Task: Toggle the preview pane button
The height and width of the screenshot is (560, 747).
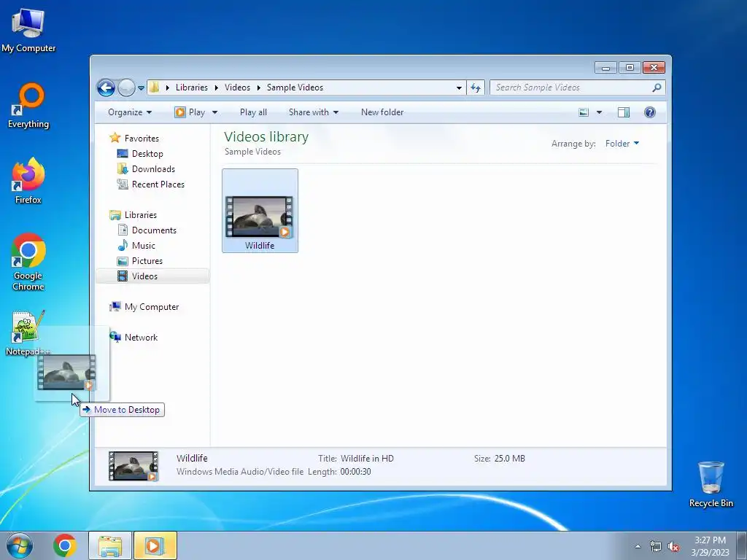Action: [624, 112]
